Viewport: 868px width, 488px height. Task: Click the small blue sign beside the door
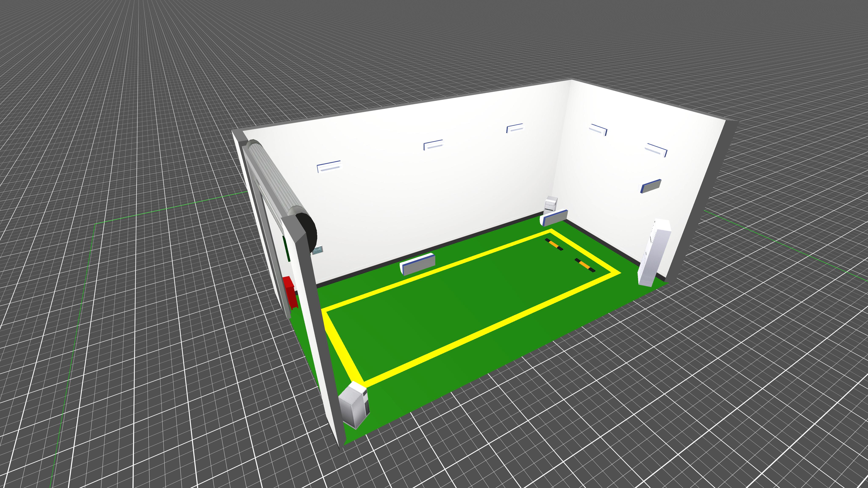318,250
